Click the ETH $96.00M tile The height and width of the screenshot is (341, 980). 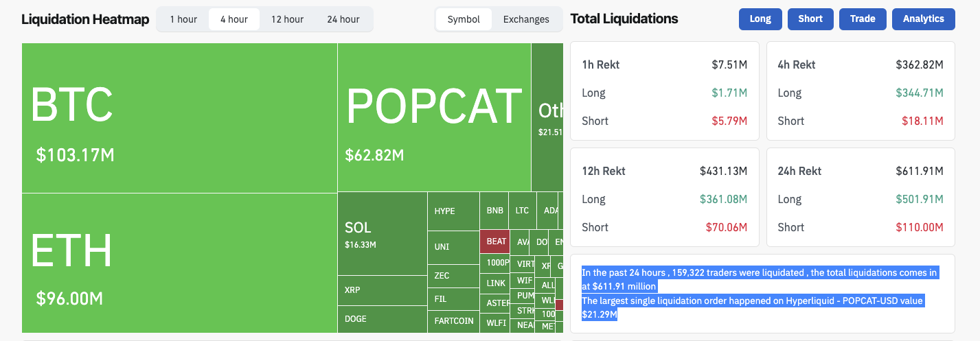click(x=179, y=263)
